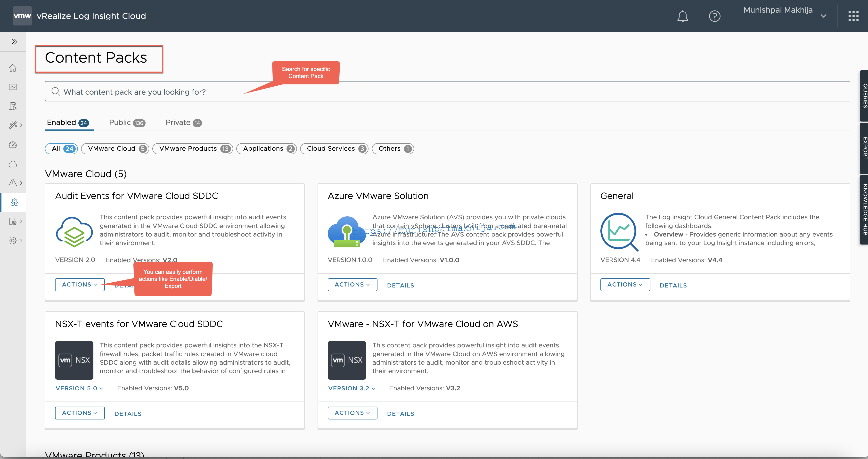Open Actions for Audit Events content pack
This screenshot has height=459, width=868.
tap(80, 285)
